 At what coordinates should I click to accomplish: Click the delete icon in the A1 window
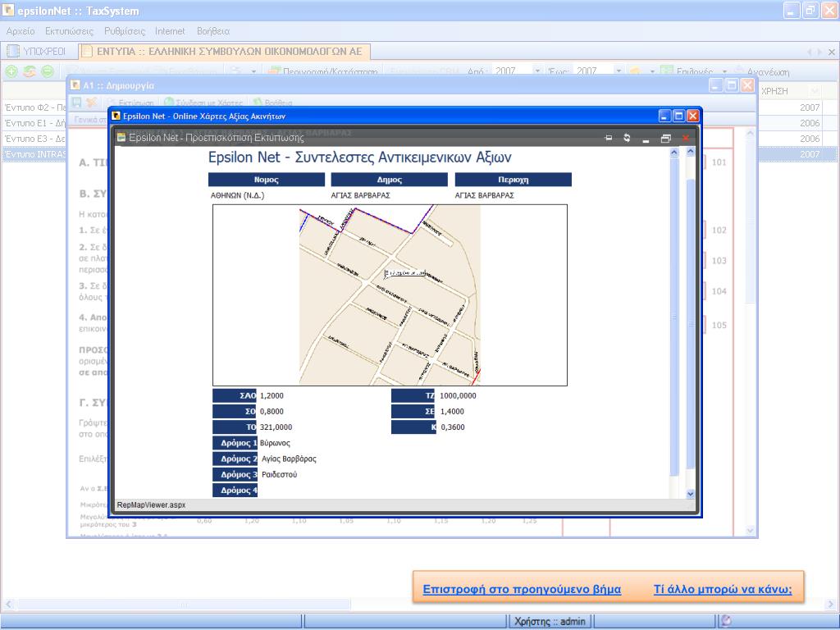pos(92,103)
